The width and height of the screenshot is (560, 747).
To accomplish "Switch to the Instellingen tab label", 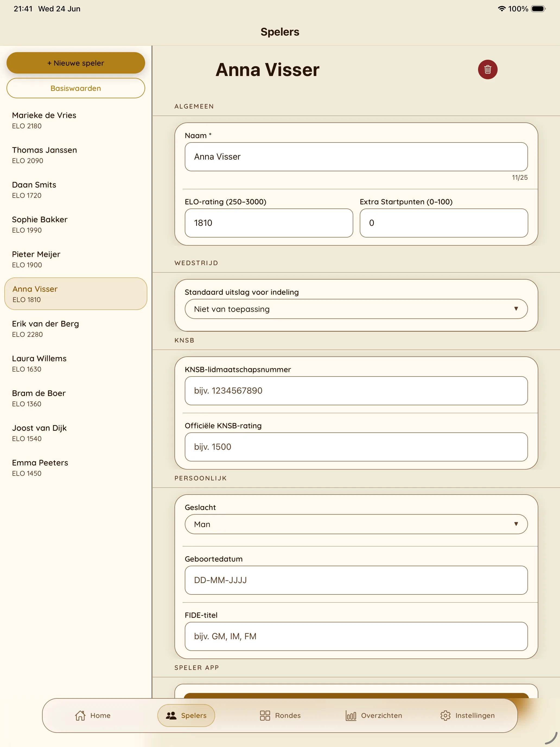I will click(x=475, y=715).
